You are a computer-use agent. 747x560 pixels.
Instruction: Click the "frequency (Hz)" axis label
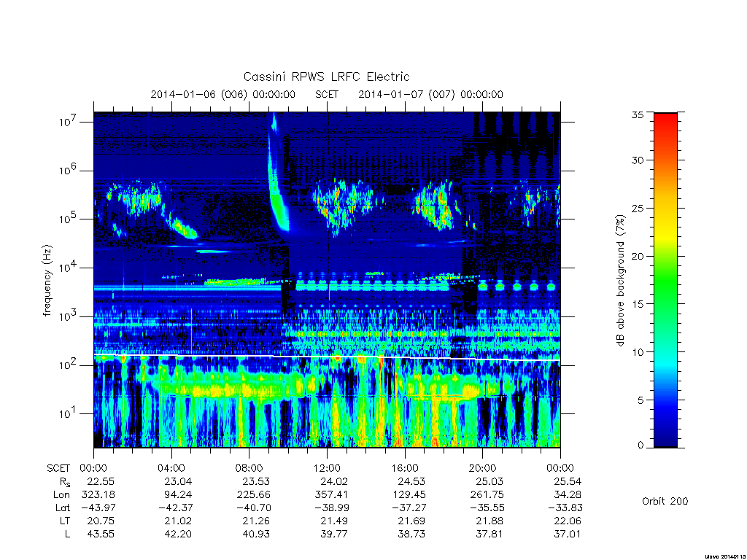[47, 281]
